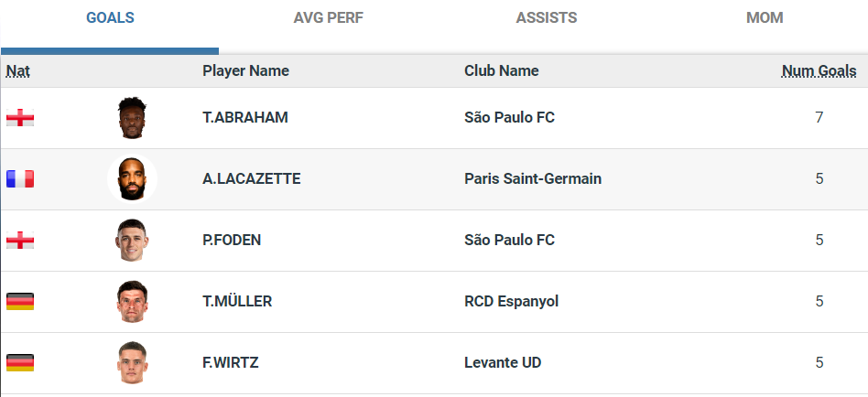868x397 pixels.
Task: Click P.FODEN's player portrait
Action: pos(132,241)
